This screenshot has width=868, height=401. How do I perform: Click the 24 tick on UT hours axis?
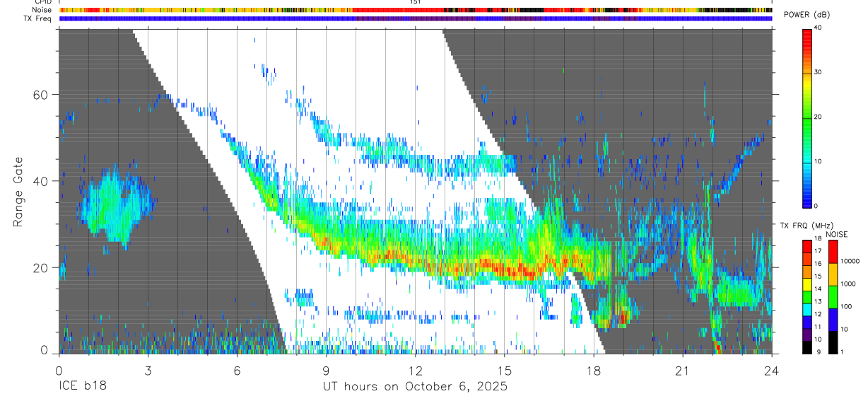click(x=772, y=371)
